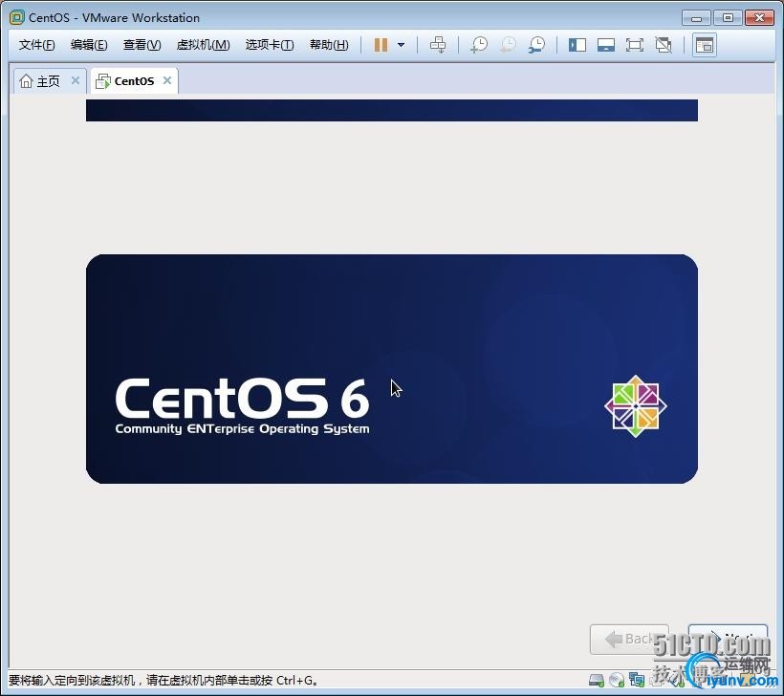Click the CentOS 6 splash banner
Screen dimensions: 784x696
point(391,368)
